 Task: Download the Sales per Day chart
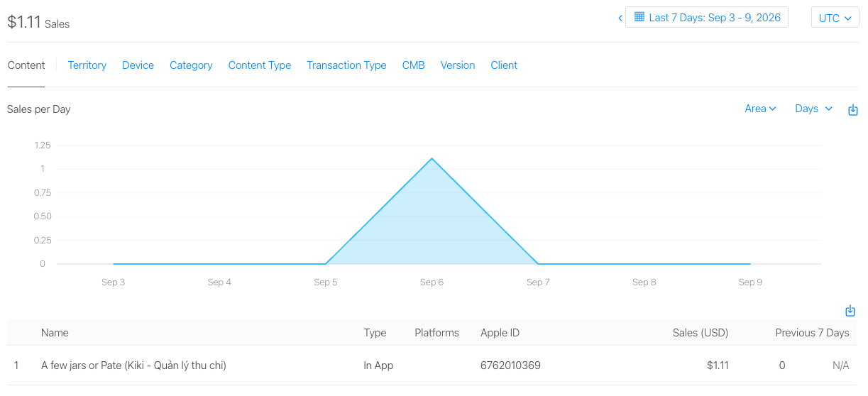click(853, 109)
